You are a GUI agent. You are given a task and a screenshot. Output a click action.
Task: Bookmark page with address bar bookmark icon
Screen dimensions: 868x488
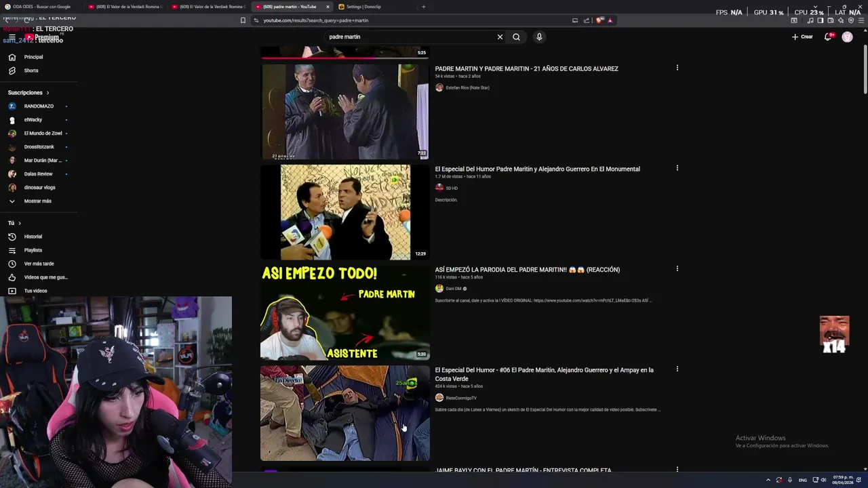243,20
